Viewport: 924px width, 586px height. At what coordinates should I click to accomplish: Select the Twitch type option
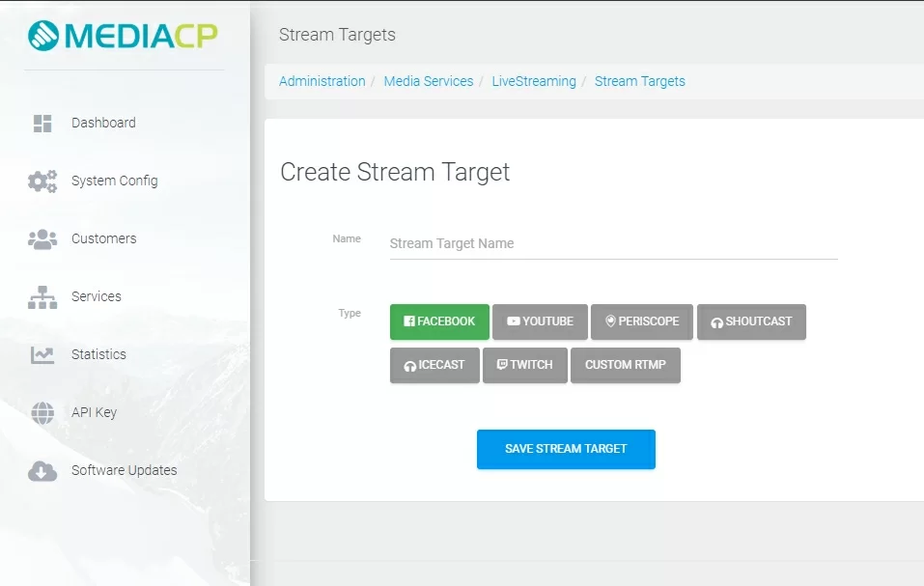(524, 365)
